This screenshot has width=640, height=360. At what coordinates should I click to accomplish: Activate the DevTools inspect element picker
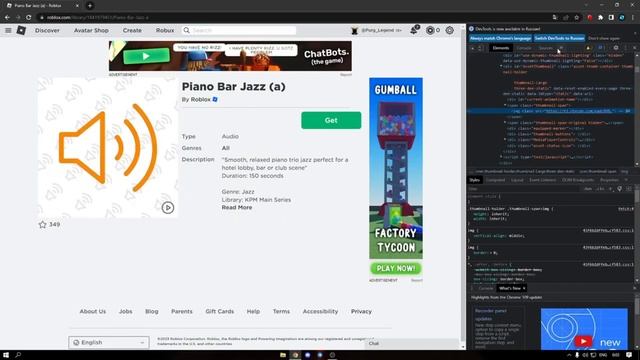point(473,48)
